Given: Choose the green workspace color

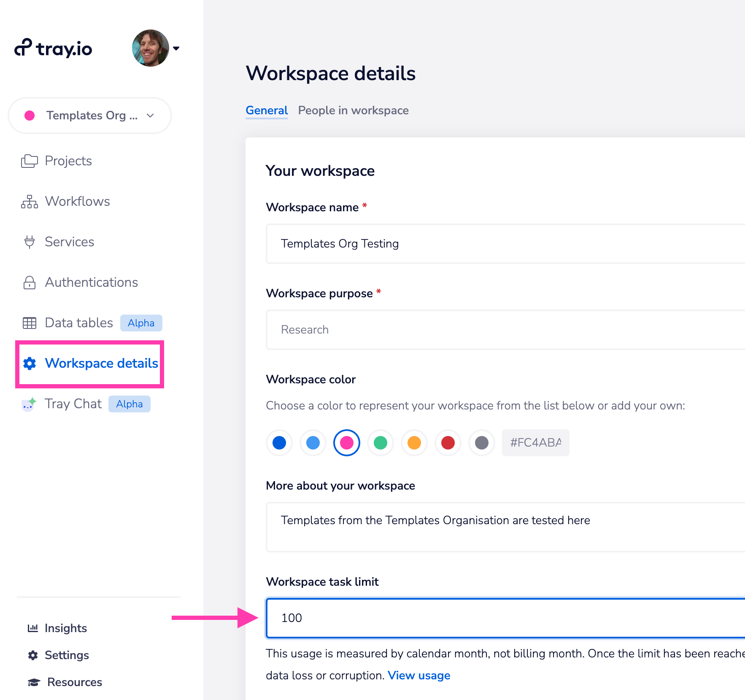Looking at the screenshot, I should point(381,443).
